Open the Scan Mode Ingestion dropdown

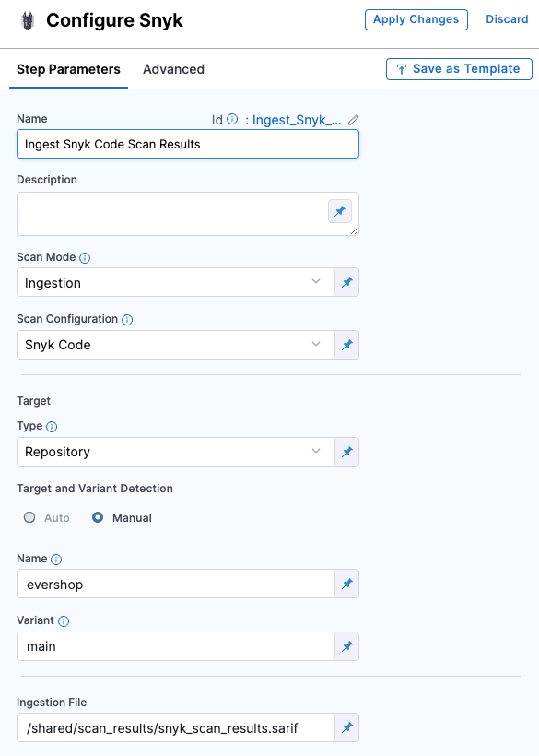pos(176,282)
